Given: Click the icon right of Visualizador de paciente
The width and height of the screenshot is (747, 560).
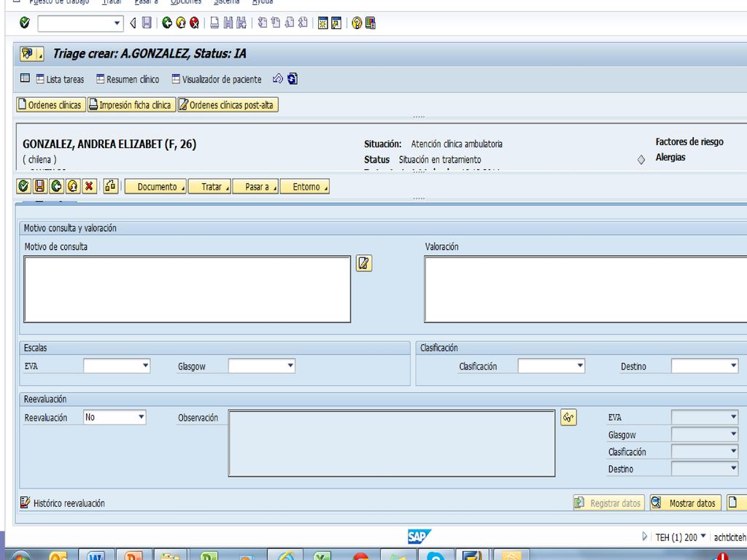Looking at the screenshot, I should [278, 79].
